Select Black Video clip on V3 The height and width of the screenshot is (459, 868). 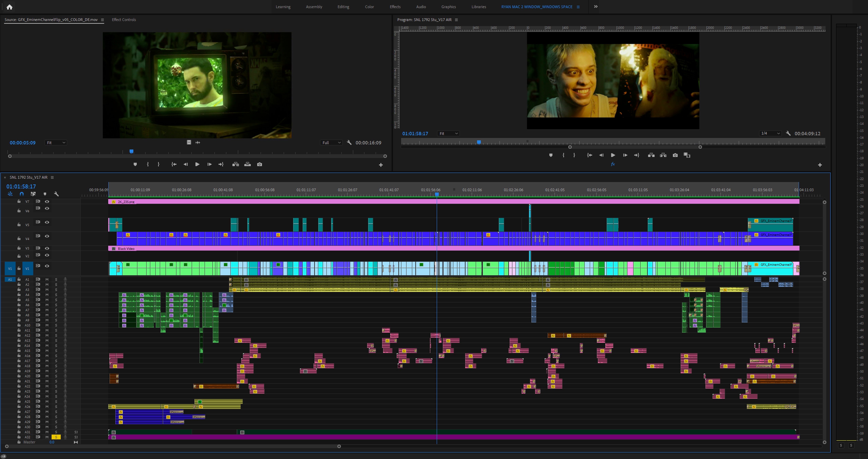[x=454, y=249]
